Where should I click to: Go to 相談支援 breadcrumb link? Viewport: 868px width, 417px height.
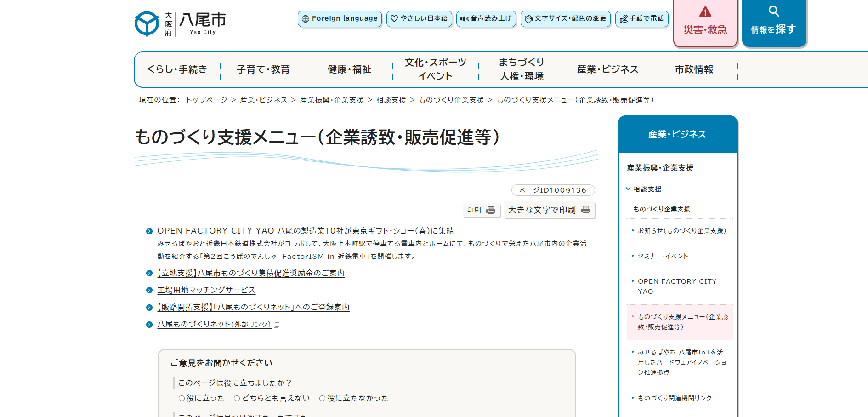coord(391,100)
